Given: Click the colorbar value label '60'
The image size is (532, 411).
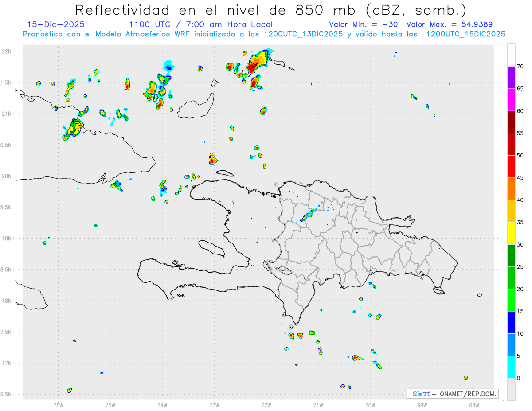Looking at the screenshot, I should point(520,111).
